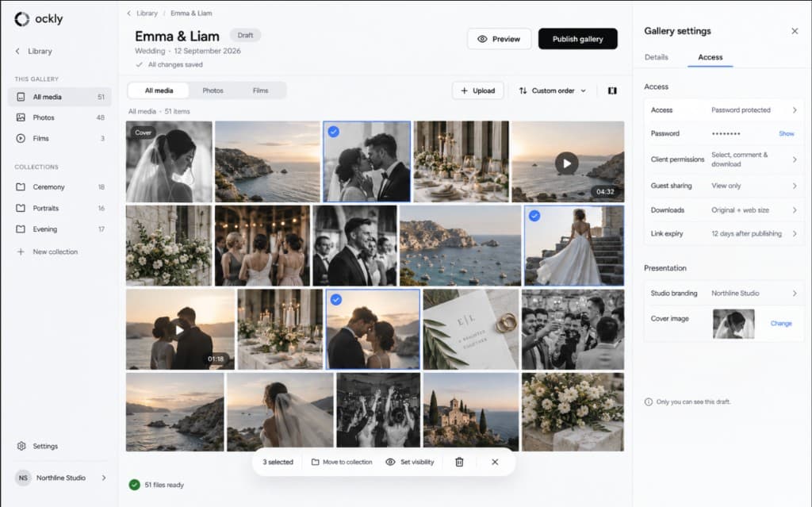Select the All media filter tab

click(159, 90)
